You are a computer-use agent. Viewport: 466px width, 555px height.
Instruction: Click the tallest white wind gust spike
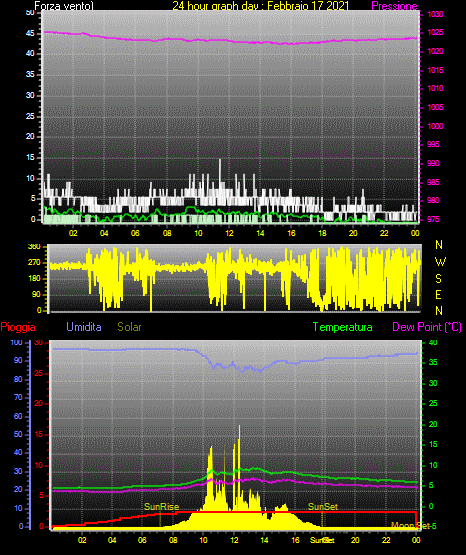pos(220,177)
